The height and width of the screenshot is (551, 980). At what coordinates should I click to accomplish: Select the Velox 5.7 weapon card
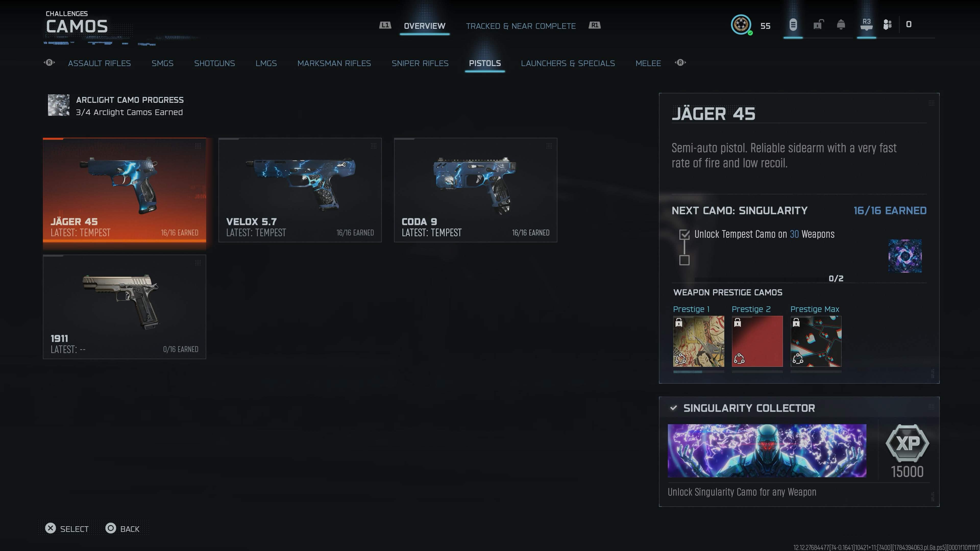pos(300,190)
